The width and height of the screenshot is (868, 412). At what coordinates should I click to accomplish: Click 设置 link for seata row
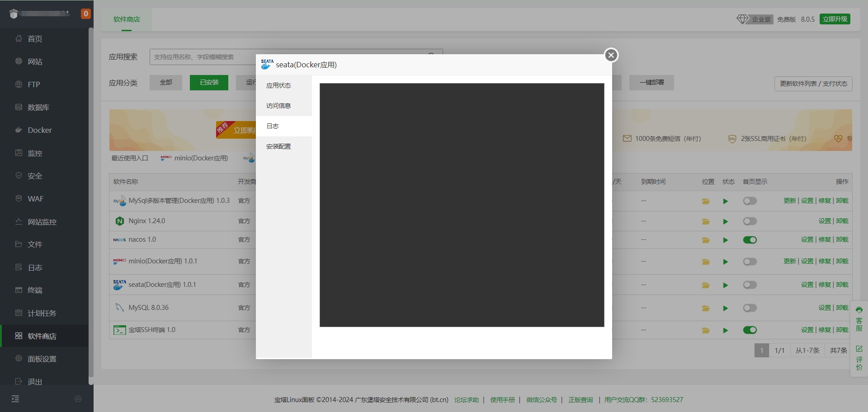[x=807, y=285]
